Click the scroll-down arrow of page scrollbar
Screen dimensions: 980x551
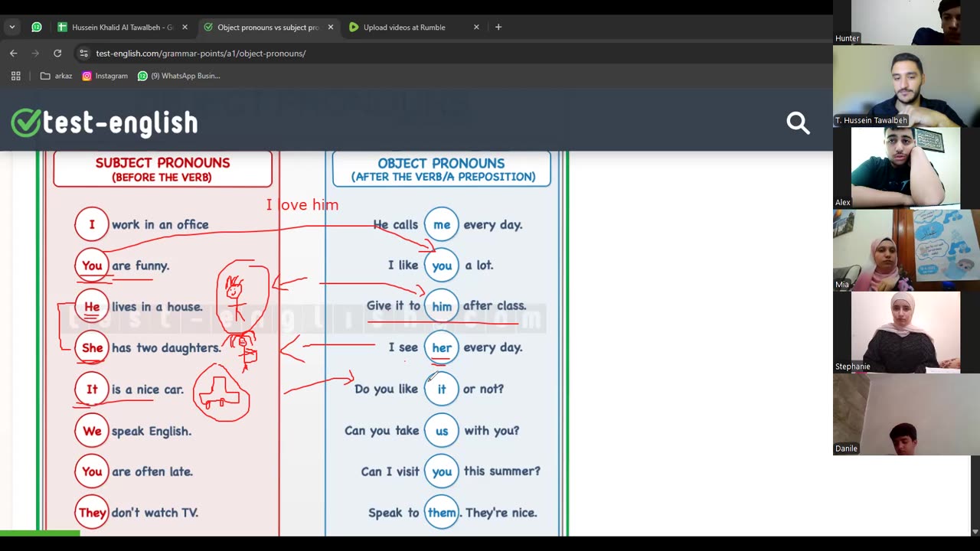[975, 531]
